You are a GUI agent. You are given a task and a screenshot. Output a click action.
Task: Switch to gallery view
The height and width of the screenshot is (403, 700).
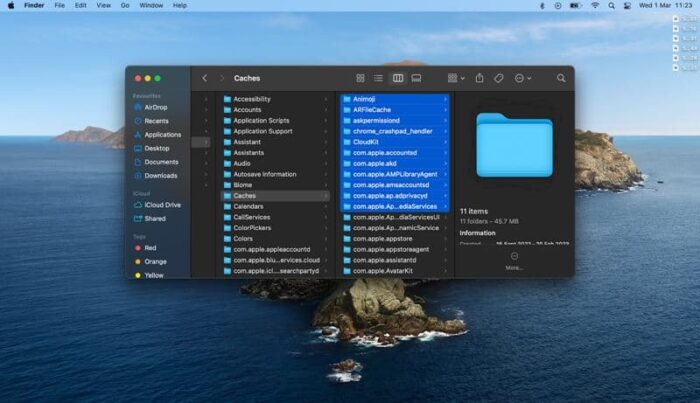(416, 78)
